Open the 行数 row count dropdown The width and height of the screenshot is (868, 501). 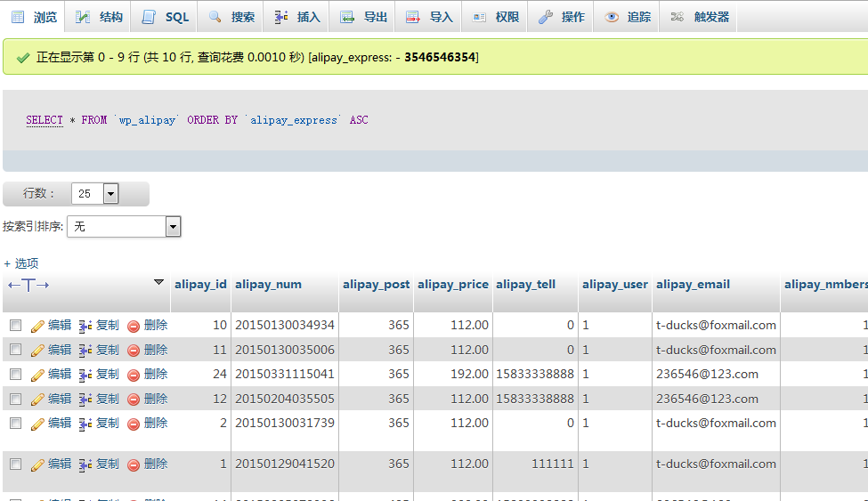(95, 193)
